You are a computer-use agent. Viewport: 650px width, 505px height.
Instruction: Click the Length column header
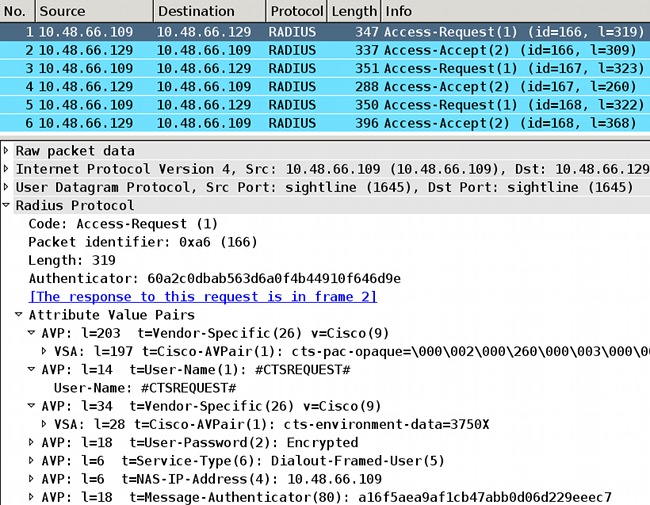[x=354, y=11]
